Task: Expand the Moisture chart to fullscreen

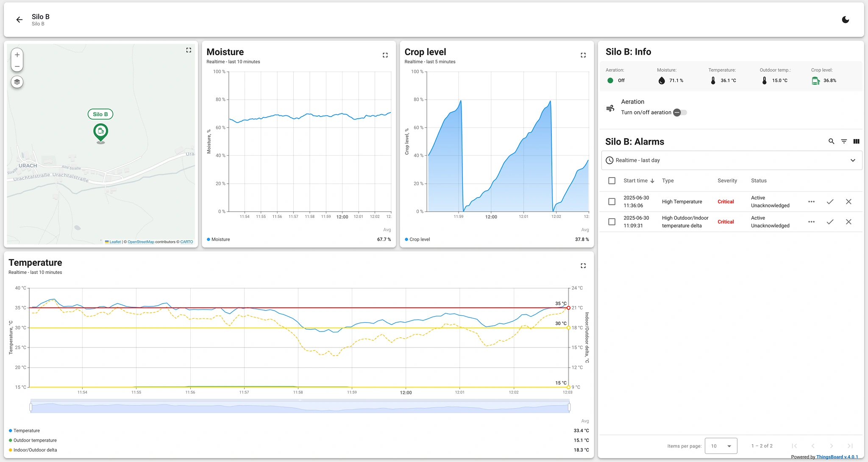Action: (x=385, y=55)
